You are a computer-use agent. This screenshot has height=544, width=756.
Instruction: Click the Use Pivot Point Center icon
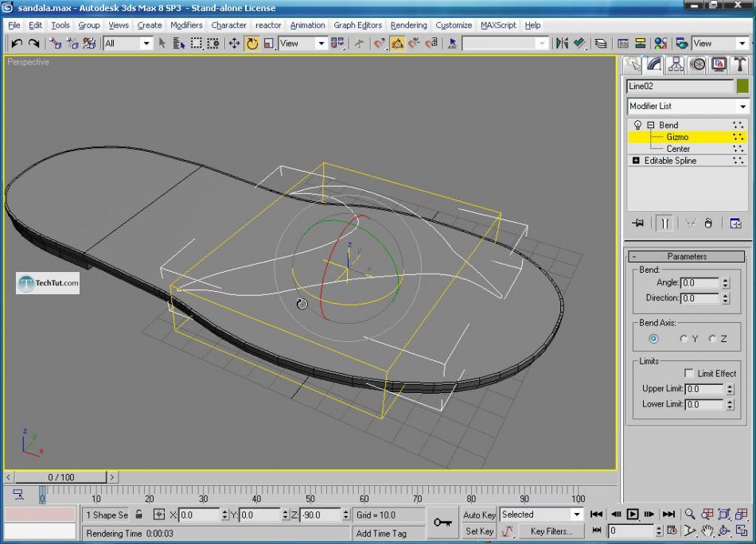pos(337,44)
